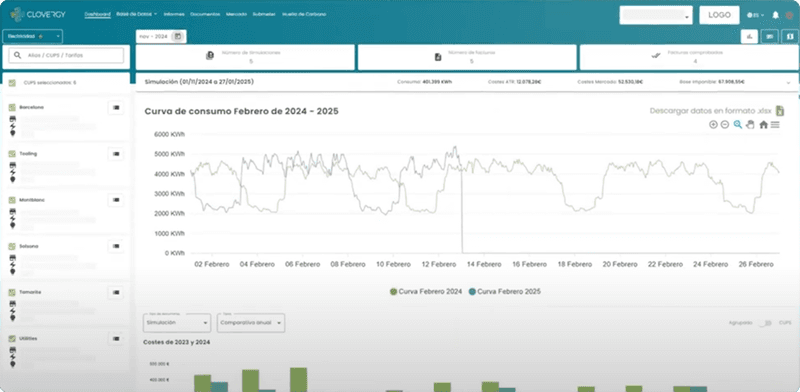
Task: Open the Informes menu item
Action: tap(174, 14)
